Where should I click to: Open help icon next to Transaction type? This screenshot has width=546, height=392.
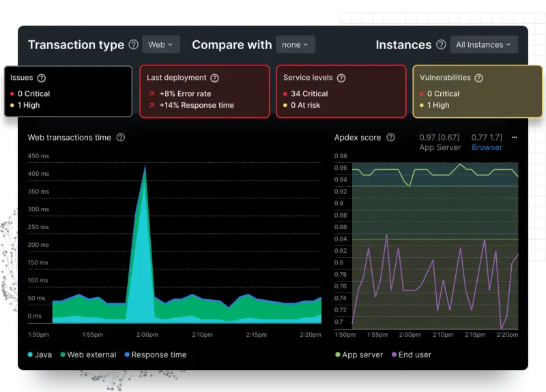pyautogui.click(x=134, y=44)
